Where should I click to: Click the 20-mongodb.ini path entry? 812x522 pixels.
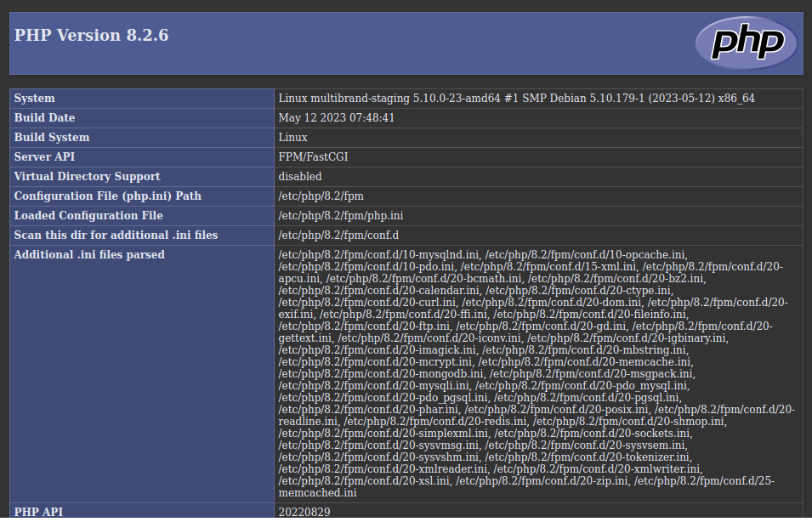[x=381, y=374]
